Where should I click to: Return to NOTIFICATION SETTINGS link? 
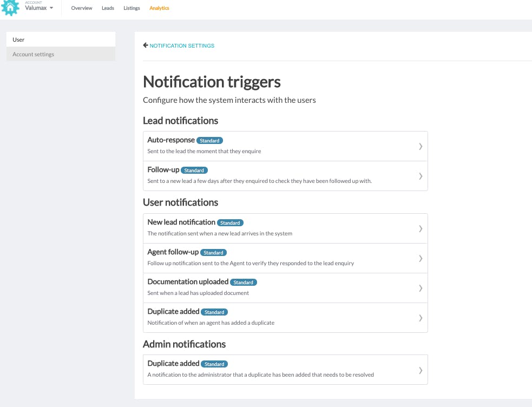(x=182, y=46)
